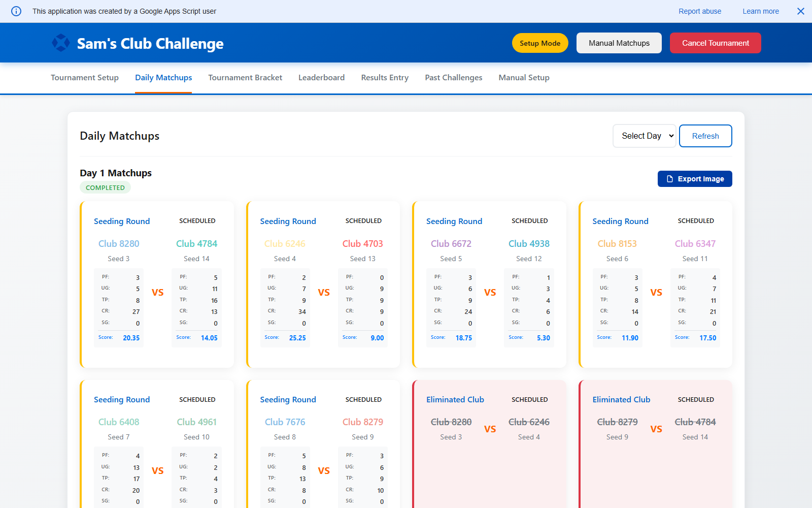Viewport: 812px width, 508px height.
Task: Click the Cancel Tournament button
Action: 715,43
